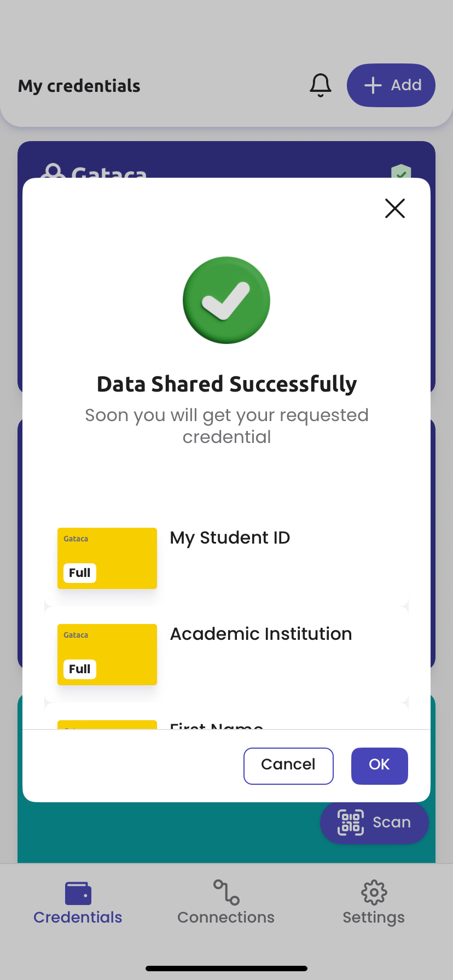Select Academic Institution yellow card thumbnail
The width and height of the screenshot is (453, 980).
click(x=107, y=655)
